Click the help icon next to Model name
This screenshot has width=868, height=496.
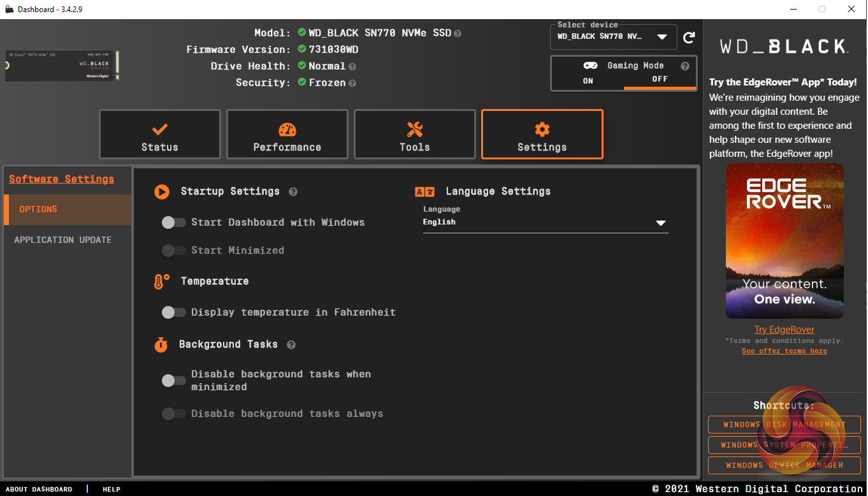click(458, 33)
